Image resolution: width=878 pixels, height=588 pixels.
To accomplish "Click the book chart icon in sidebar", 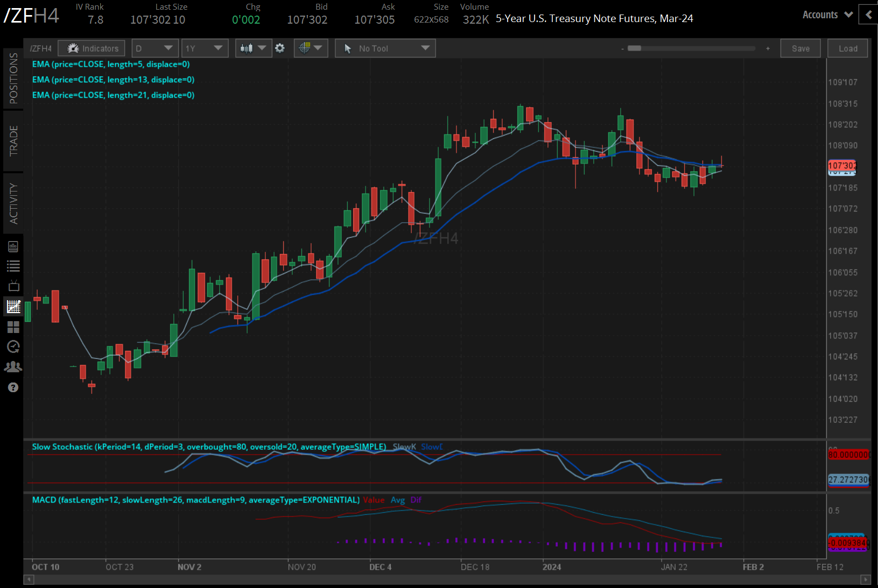I will [13, 246].
